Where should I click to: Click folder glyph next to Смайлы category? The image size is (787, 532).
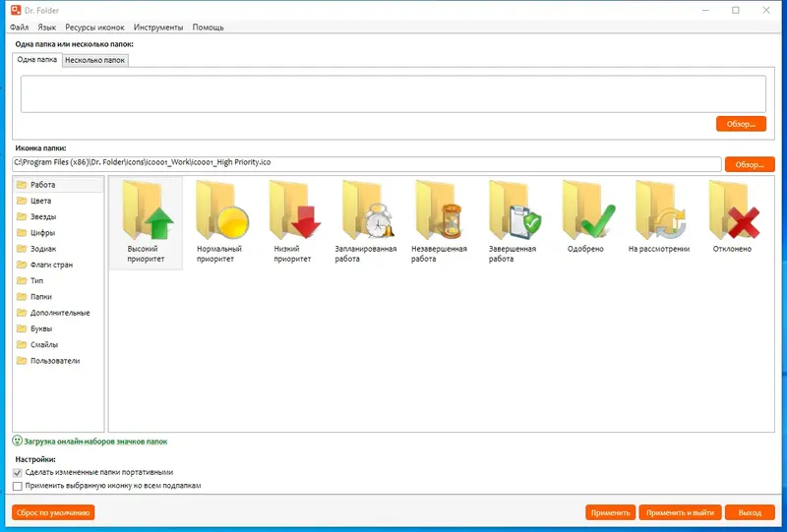coord(21,345)
